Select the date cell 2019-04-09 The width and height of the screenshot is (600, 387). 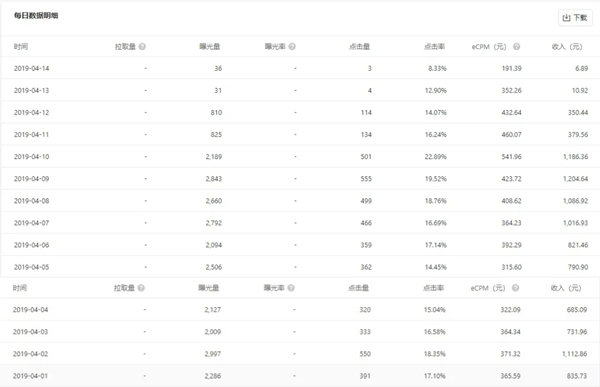click(31, 179)
